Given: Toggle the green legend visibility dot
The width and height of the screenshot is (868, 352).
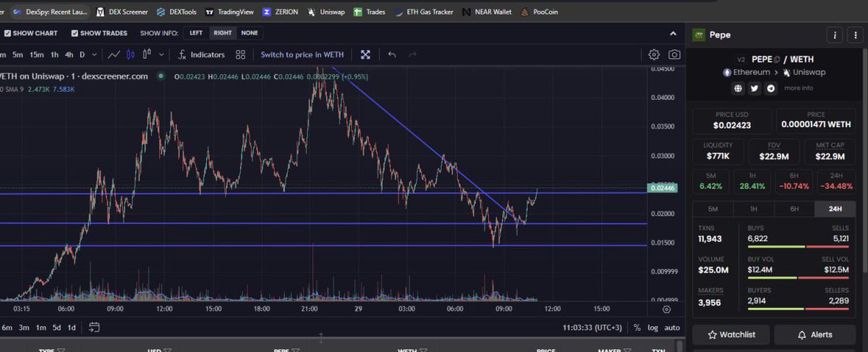Looking at the screenshot, I should pos(161,75).
